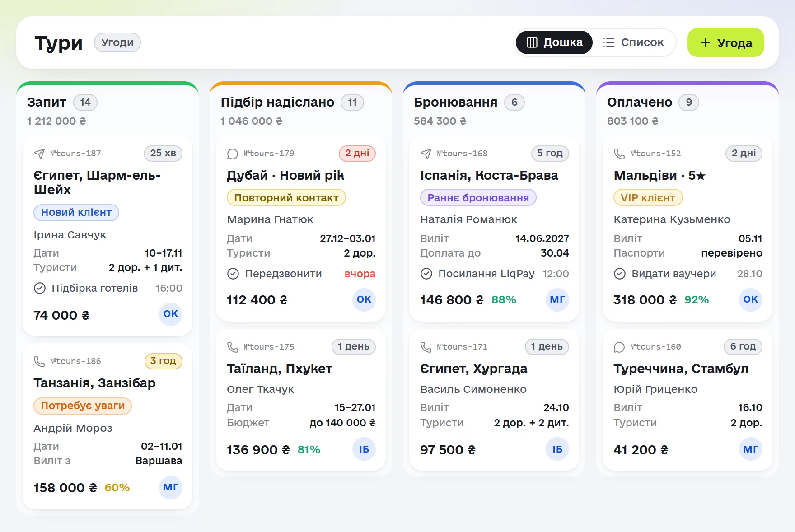Screen dimensions: 795x532
Task: Click the chat bubble icon on tours-179 card
Action: (233, 154)
